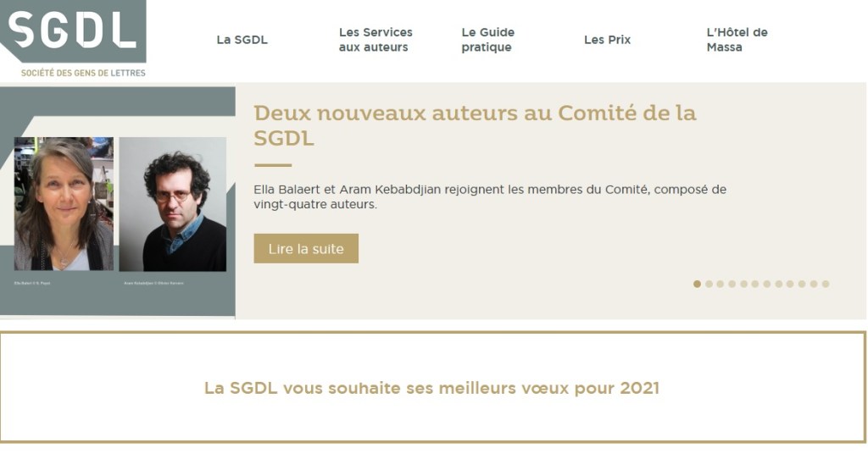This screenshot has height=459, width=868.
Task: Click Aram Kebabdjian's portrait photo
Action: pyautogui.click(x=173, y=204)
